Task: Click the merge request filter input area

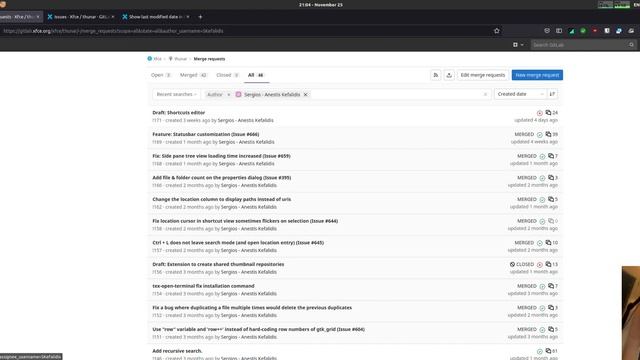Action: pyautogui.click(x=396, y=94)
